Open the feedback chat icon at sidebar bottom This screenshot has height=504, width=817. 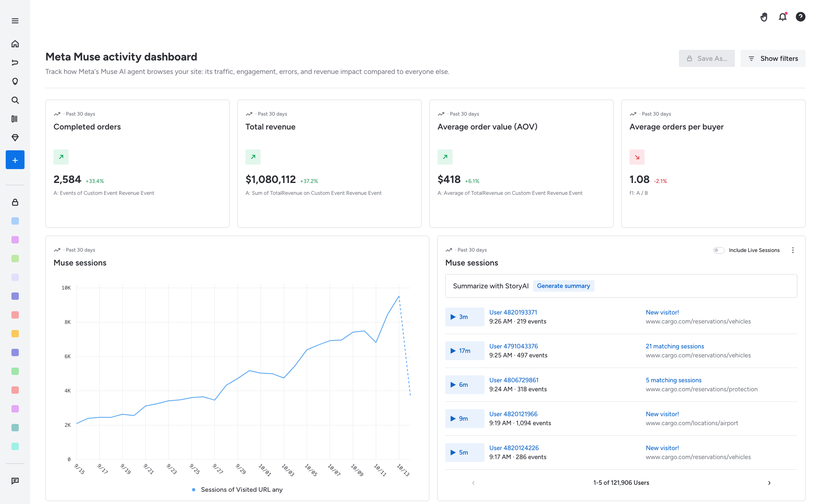(15, 481)
